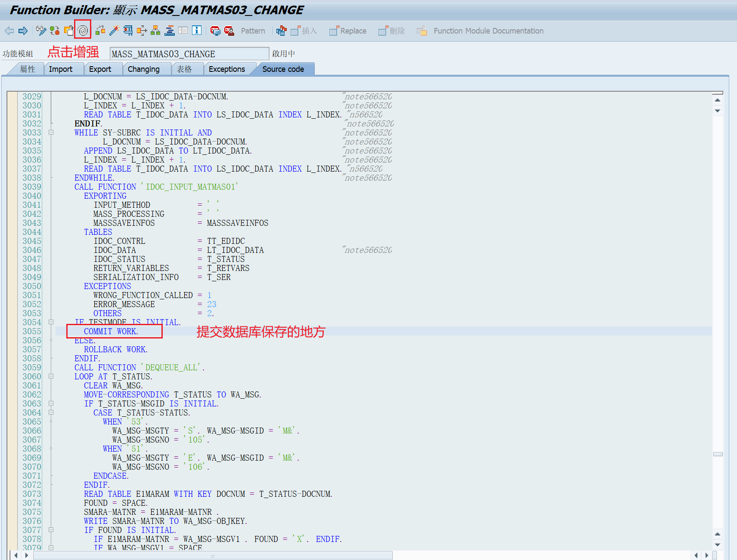737x560 pixels.
Task: Activate the Pretty Printer wand icon
Action: click(115, 31)
